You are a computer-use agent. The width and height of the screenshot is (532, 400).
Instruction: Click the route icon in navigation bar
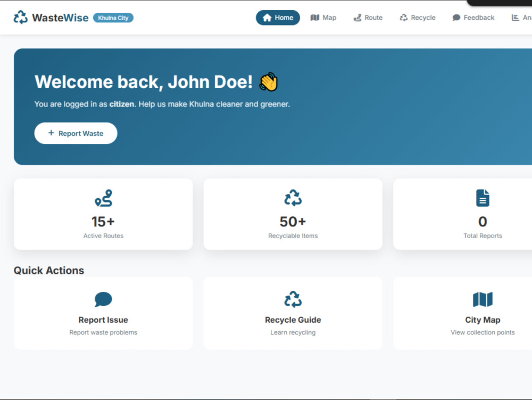358,18
